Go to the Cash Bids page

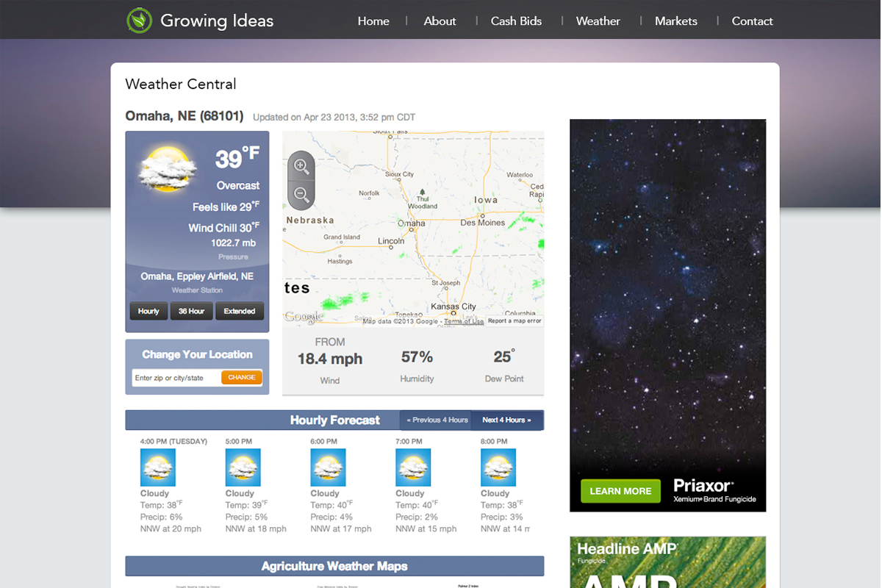point(516,21)
